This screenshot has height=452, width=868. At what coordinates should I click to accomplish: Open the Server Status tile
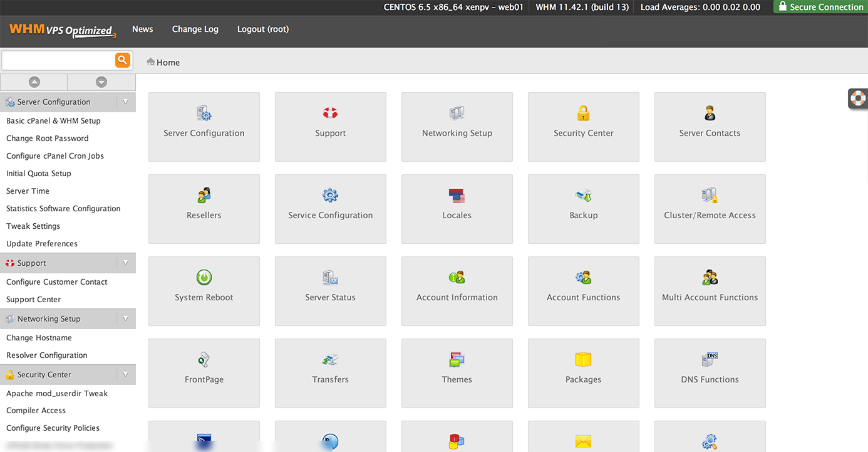point(331,292)
